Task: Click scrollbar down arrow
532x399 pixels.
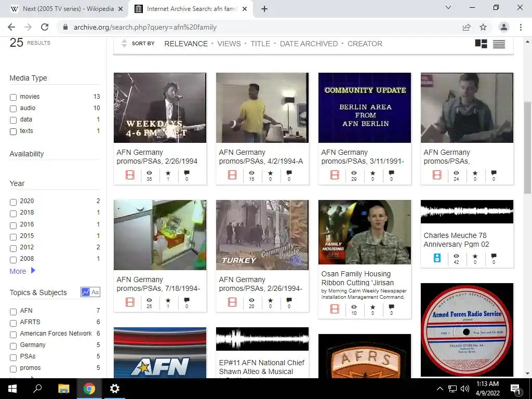Action: pos(527,374)
